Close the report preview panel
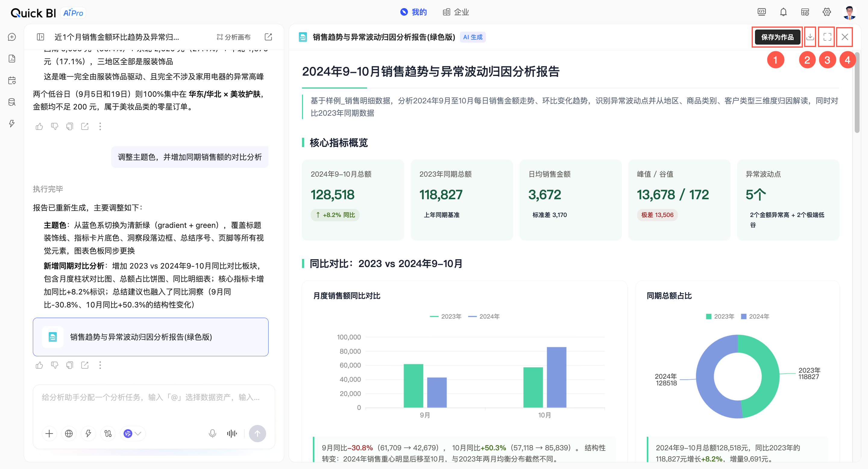 [x=845, y=37]
